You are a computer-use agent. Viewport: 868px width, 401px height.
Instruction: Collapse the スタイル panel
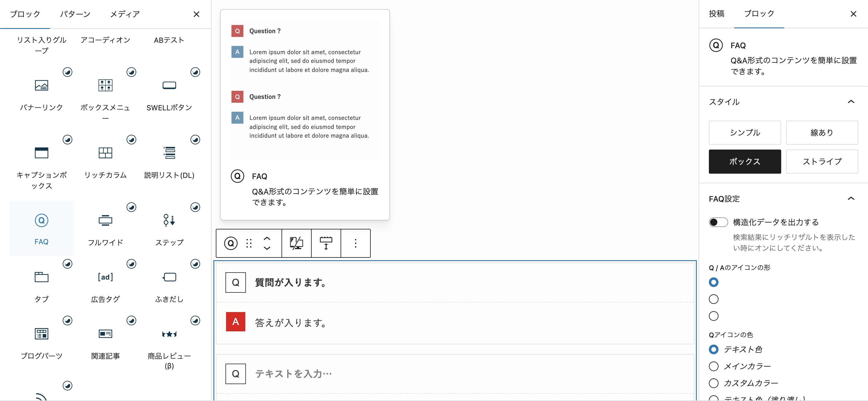pyautogui.click(x=851, y=102)
